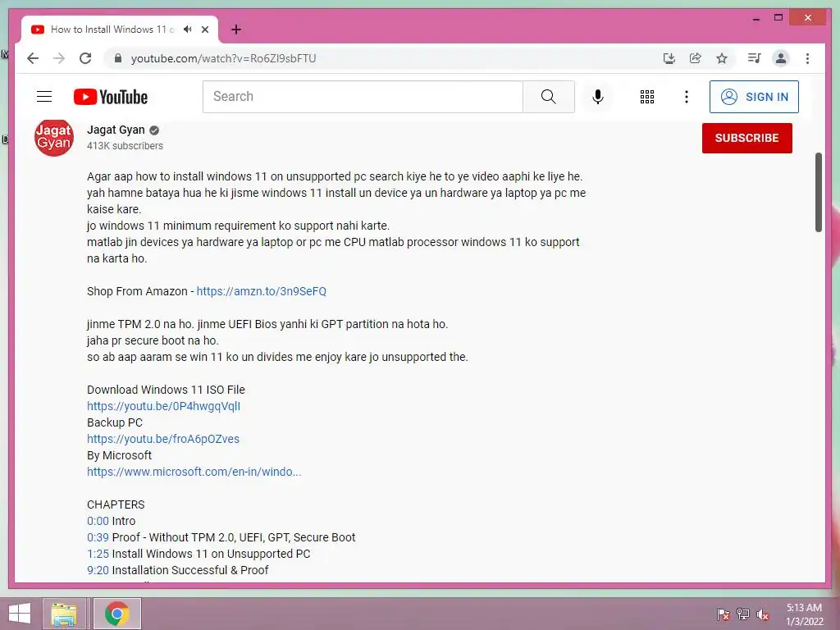Open a new browser tab
840x630 pixels.
tap(235, 30)
